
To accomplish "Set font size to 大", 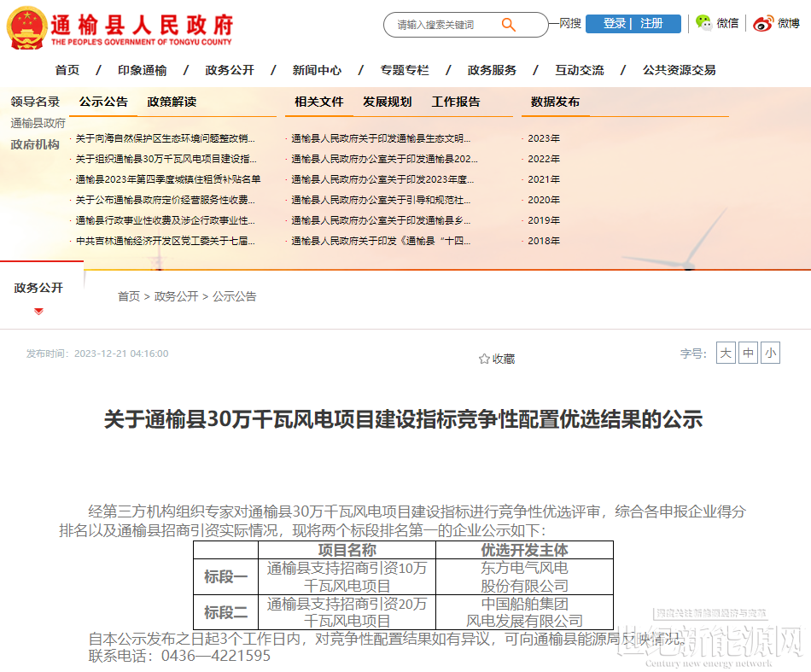I will 726,353.
